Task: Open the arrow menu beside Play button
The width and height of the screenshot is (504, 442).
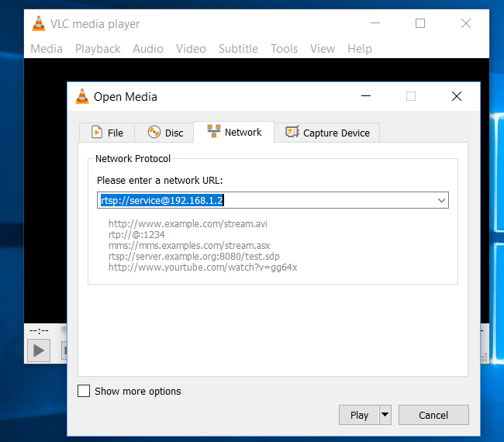Action: [x=385, y=415]
